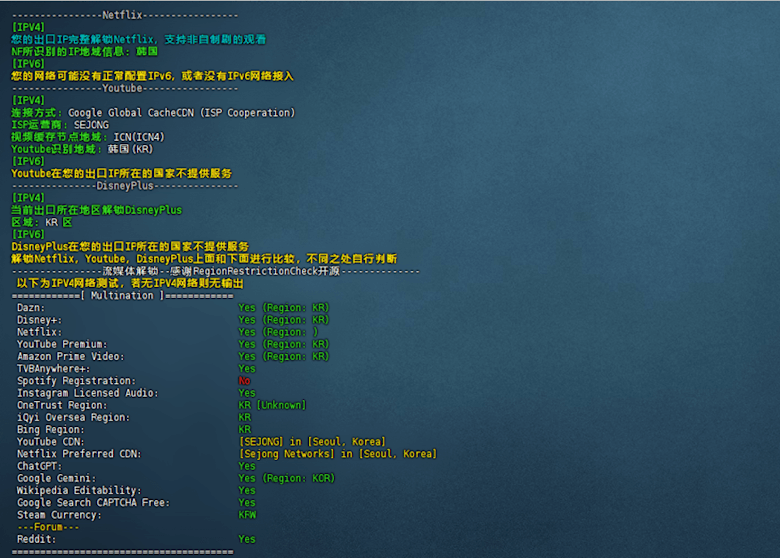Click the Yes result for Reddit
This screenshot has height=558, width=780.
tap(246, 539)
